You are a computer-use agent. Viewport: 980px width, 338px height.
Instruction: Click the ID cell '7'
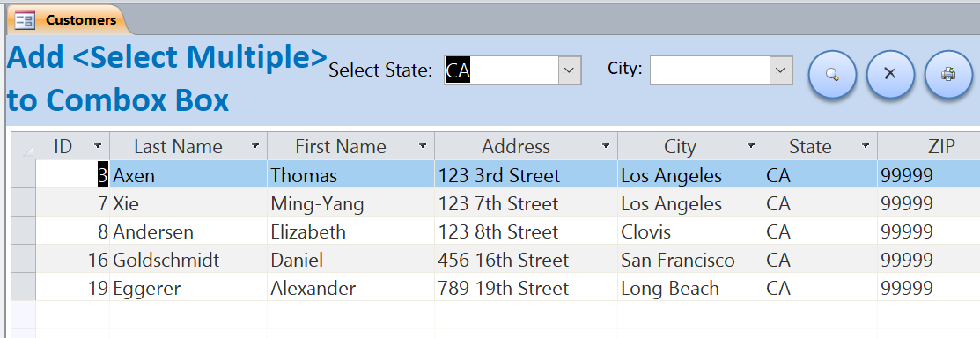[x=72, y=203]
